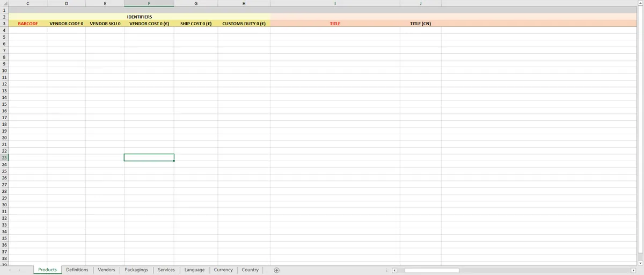Click the horizontal scrollbar thumb
Image resolution: width=644 pixels, height=275 pixels.
tap(432, 270)
